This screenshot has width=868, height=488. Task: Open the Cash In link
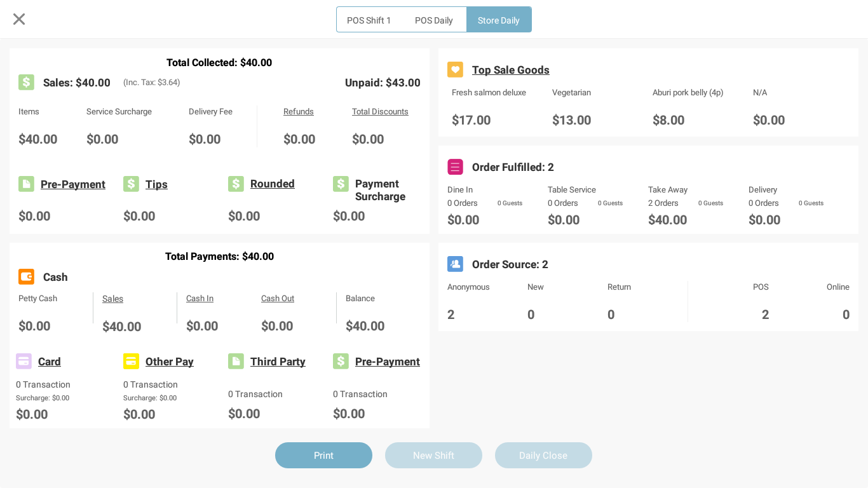point(200,299)
